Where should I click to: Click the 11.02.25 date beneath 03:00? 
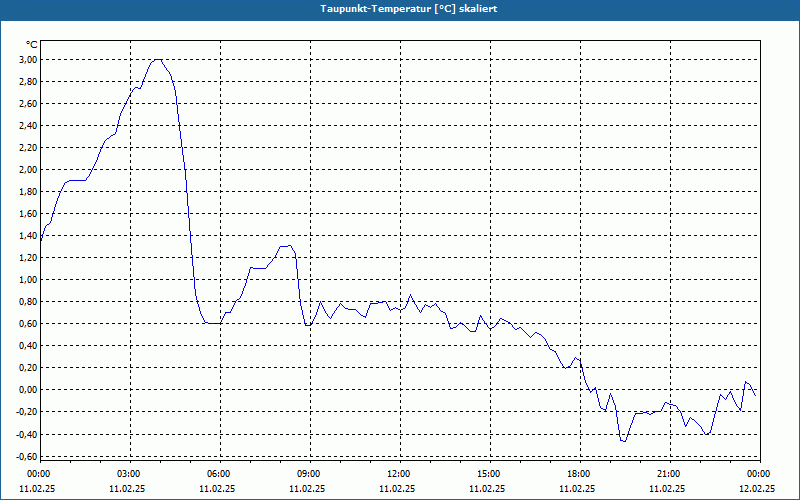click(127, 488)
